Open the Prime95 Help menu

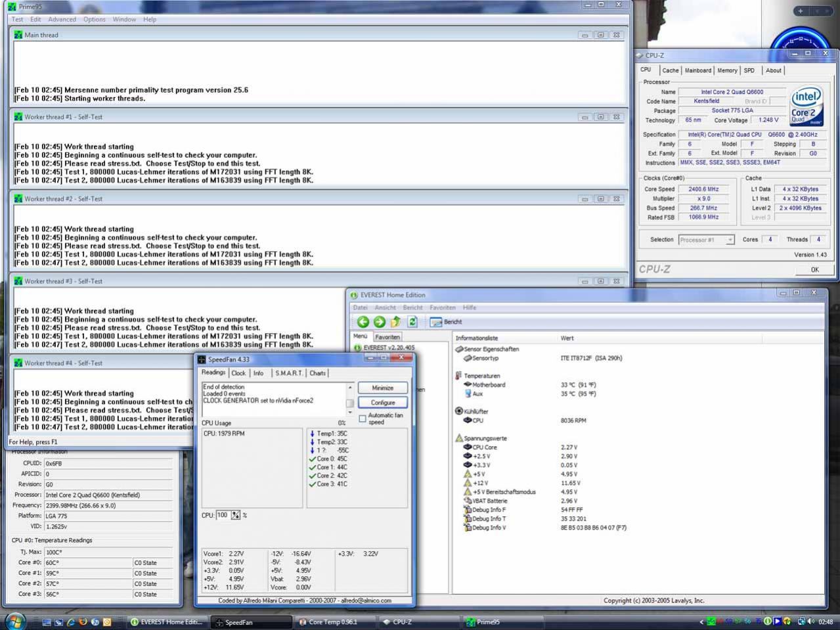point(150,19)
